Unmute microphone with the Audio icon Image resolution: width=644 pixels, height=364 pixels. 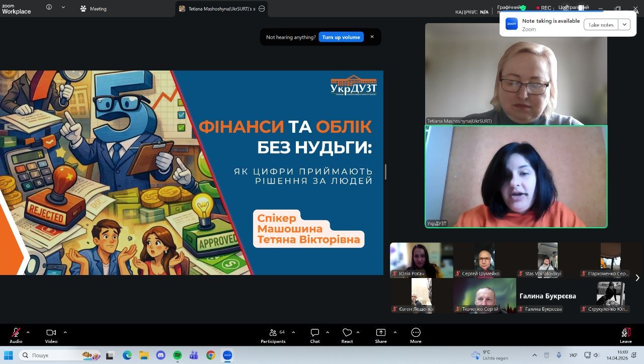point(16,333)
